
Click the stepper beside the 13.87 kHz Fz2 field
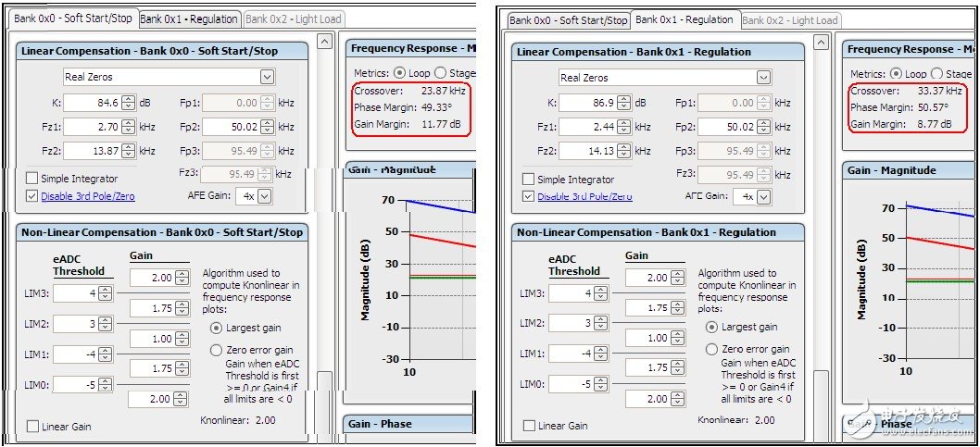[x=129, y=150]
